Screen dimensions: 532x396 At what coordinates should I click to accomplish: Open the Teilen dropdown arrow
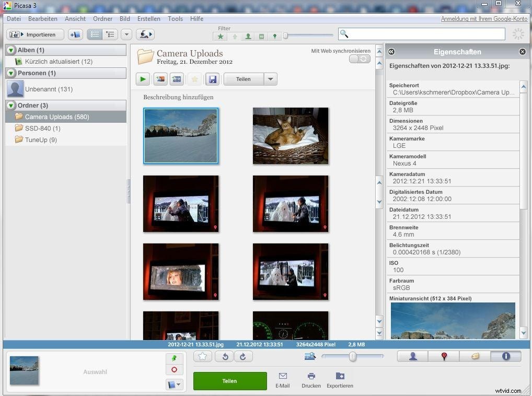270,79
